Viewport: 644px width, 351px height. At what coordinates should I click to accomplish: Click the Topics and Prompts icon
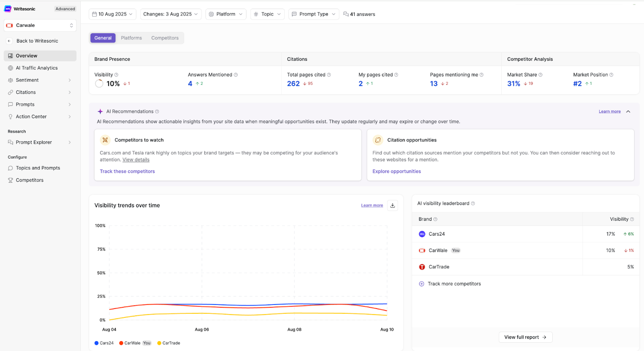pyautogui.click(x=10, y=168)
